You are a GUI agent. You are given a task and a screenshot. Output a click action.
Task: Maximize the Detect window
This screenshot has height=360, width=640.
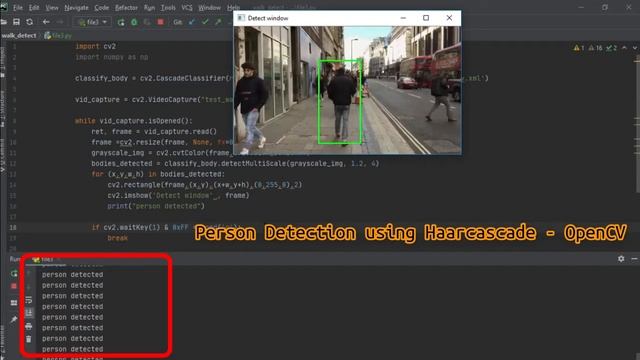(426, 18)
